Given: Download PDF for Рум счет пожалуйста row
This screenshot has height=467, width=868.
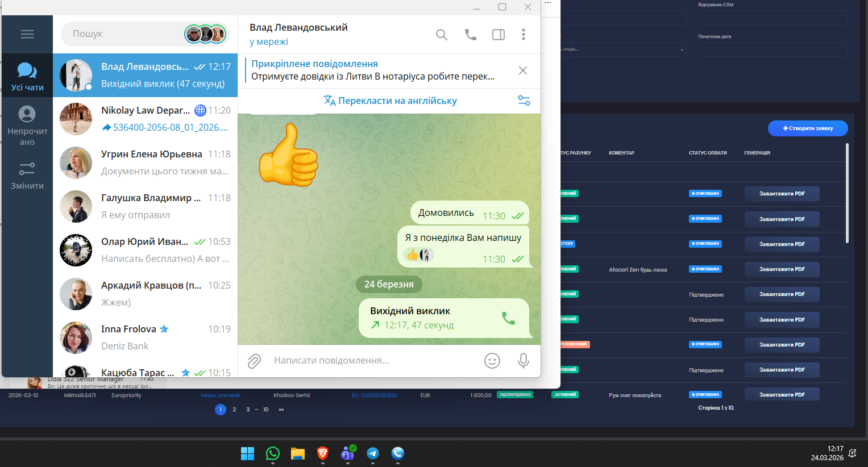Looking at the screenshot, I should (782, 394).
